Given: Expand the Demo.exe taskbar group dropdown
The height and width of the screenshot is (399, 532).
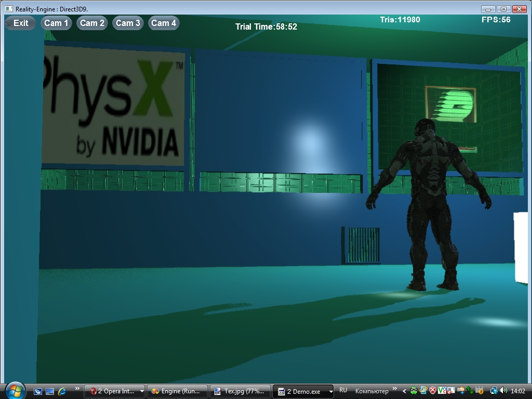Looking at the screenshot, I should point(331,392).
